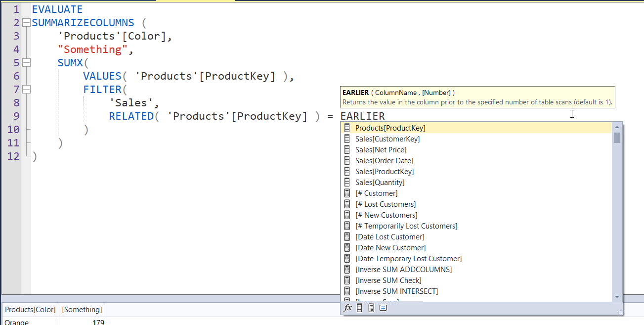Click the measure icon beside [Inverse SUM ADDCOLUMNS]
This screenshot has width=644, height=325.
(346, 269)
